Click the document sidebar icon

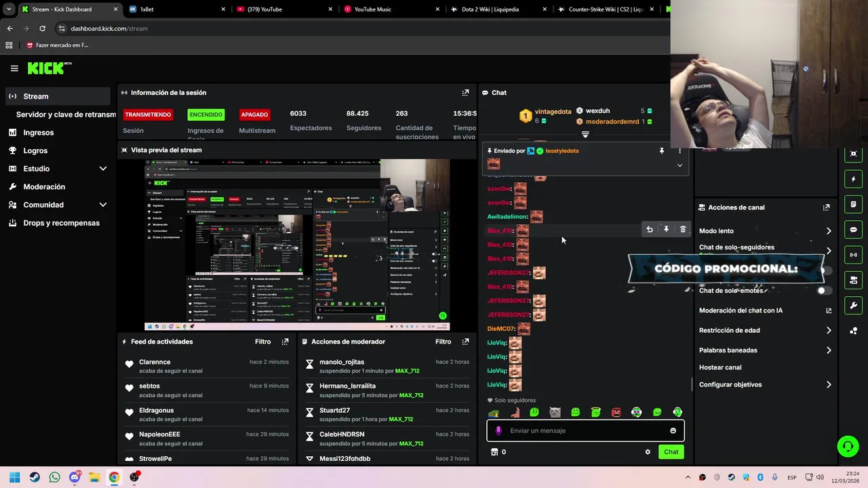(853, 205)
